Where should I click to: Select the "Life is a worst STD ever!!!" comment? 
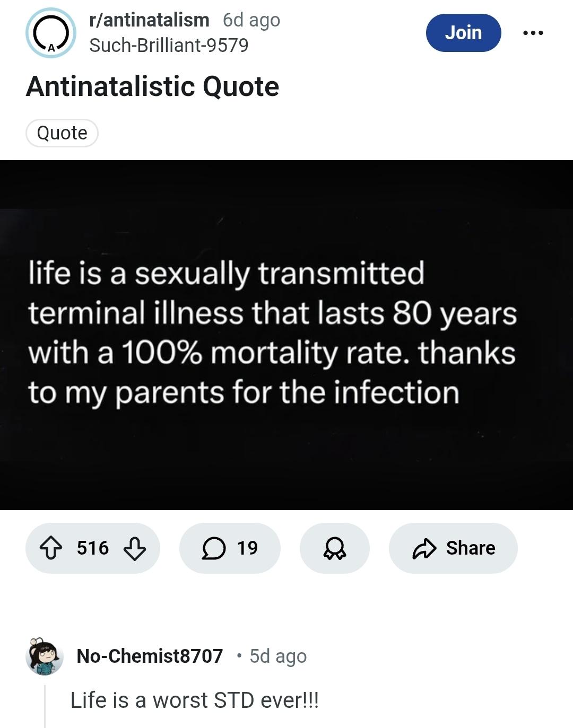coord(195,700)
